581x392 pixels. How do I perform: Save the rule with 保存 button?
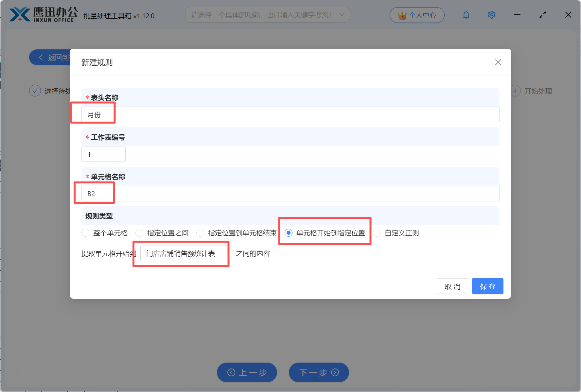coord(487,286)
